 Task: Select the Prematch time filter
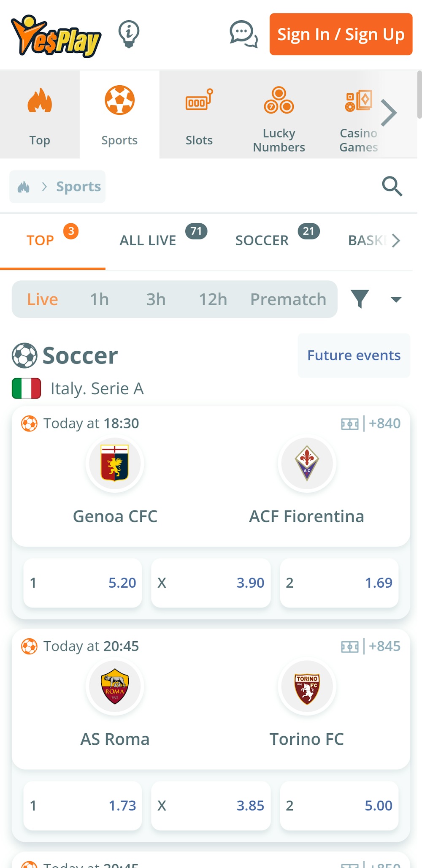point(288,299)
